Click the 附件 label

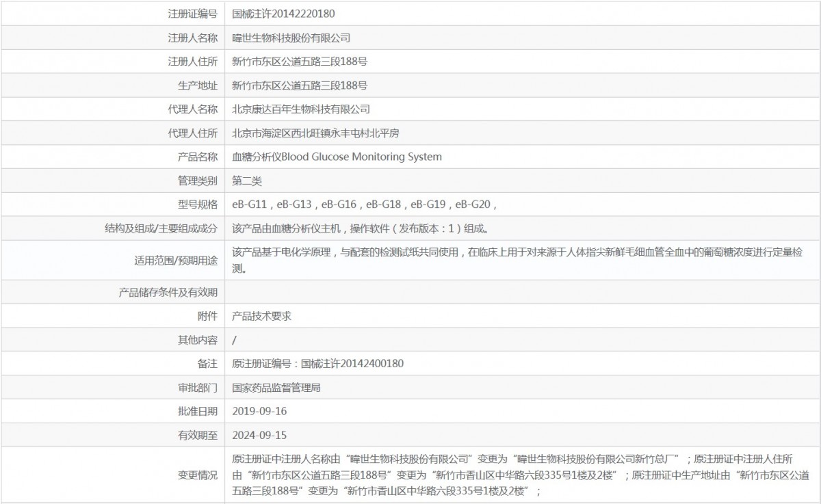click(207, 317)
